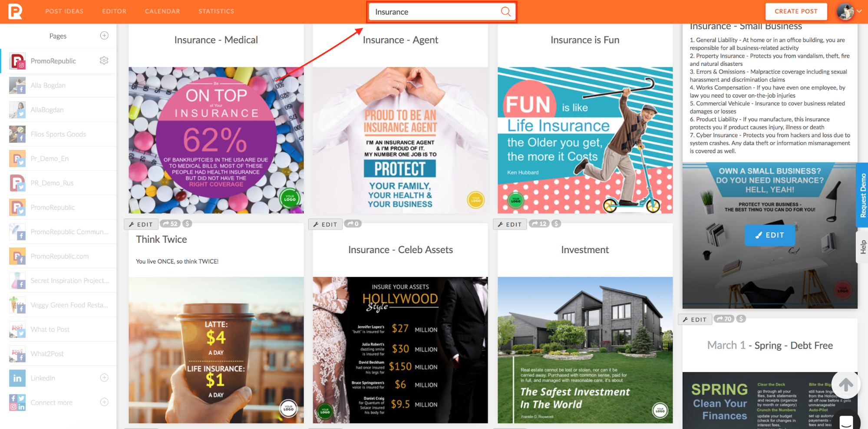Viewport: 868px width, 429px height.
Task: Go to the Statistics tab
Action: tap(216, 11)
